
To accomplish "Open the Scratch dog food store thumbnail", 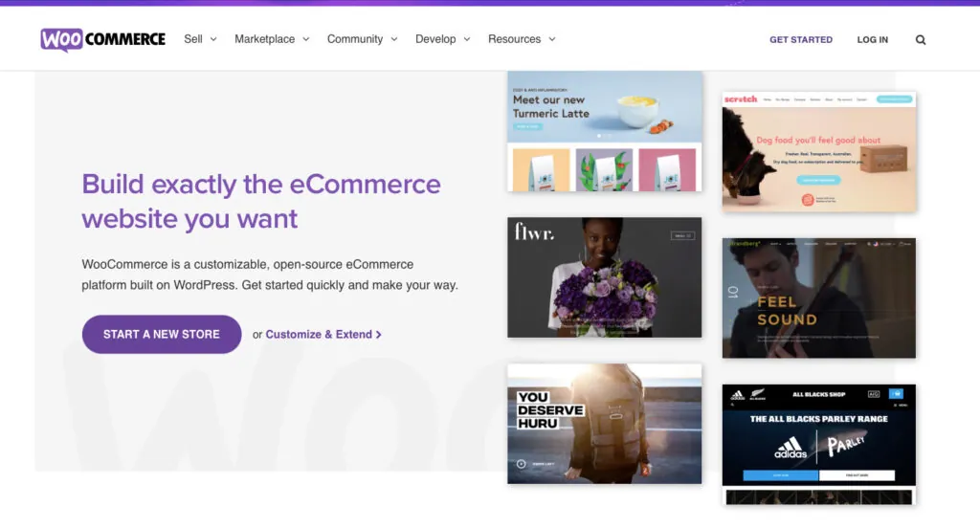I will (819, 152).
